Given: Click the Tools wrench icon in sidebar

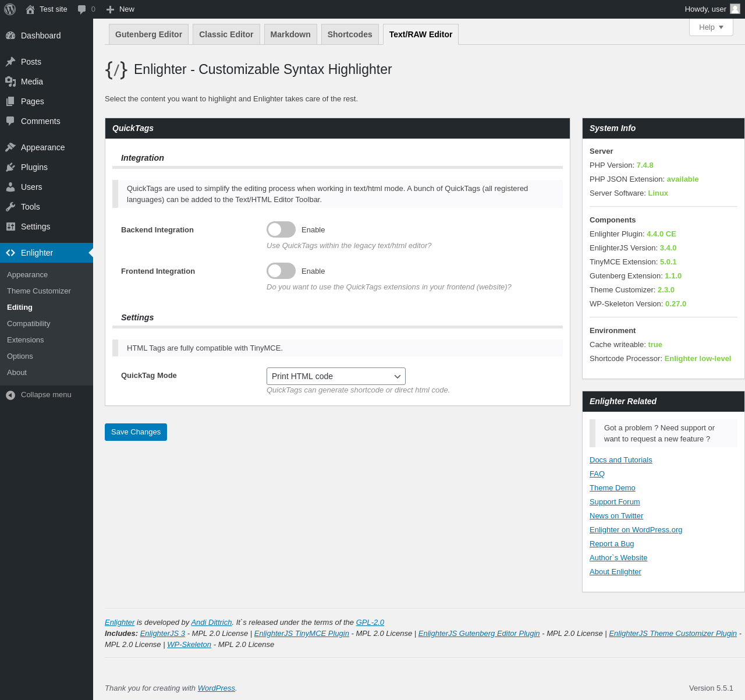Looking at the screenshot, I should coord(10,207).
